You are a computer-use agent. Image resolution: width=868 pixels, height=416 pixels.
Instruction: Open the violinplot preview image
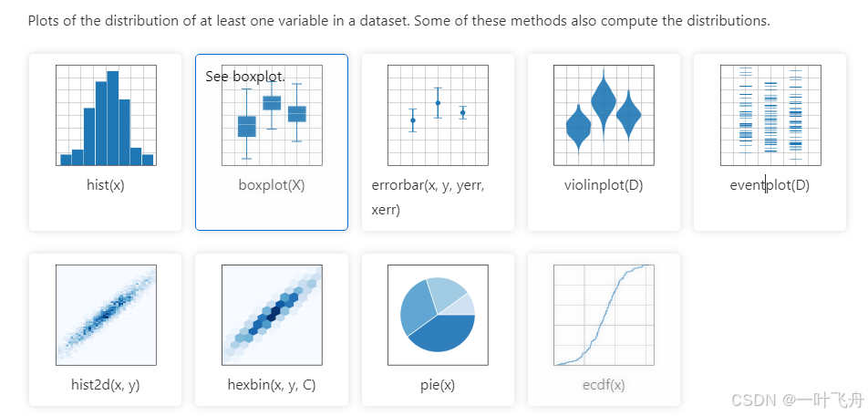coord(604,115)
